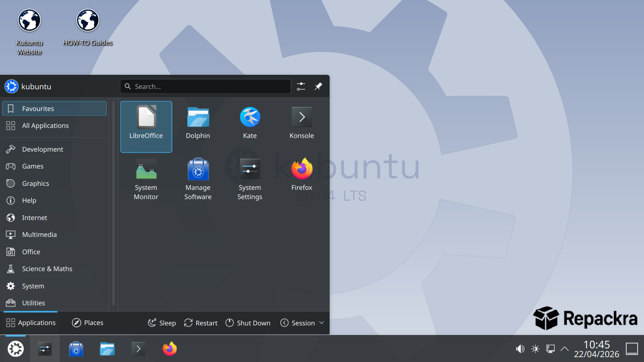The width and height of the screenshot is (644, 362).
Task: Select All Applications category
Action: click(54, 125)
